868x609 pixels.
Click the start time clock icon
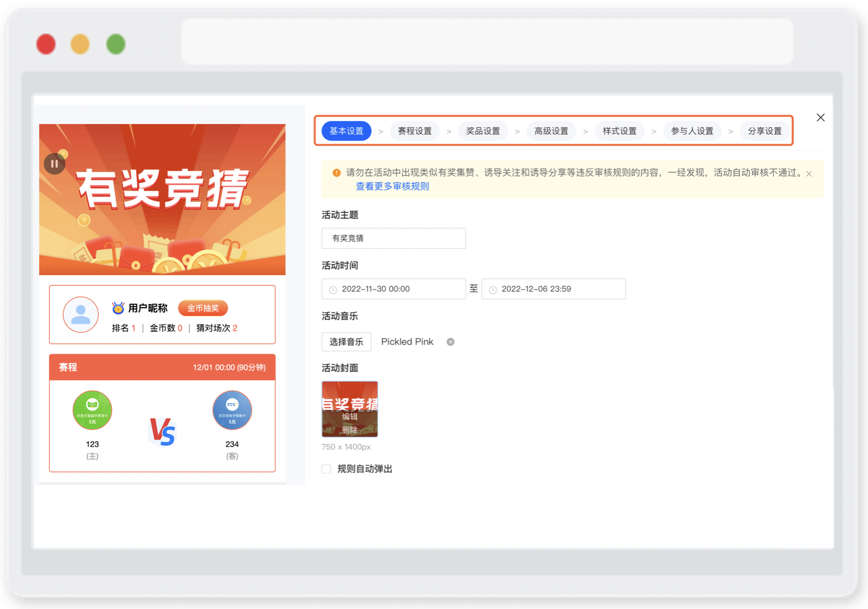coord(333,290)
